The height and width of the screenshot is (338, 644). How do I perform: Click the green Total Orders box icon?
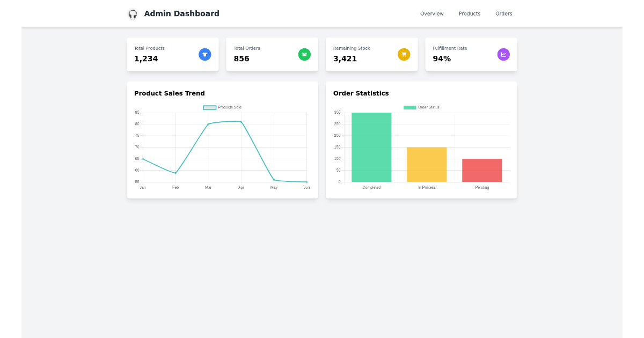coord(304,54)
